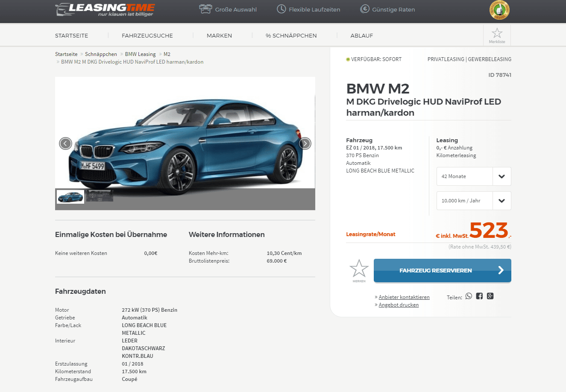
Task: Click the 0,- € Anzahlung text
Action: [455, 148]
